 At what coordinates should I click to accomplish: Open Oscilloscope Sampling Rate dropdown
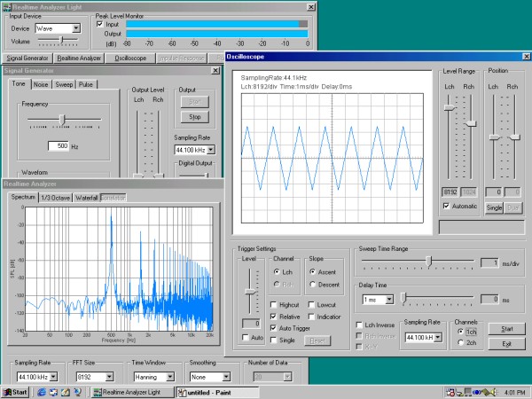438,337
